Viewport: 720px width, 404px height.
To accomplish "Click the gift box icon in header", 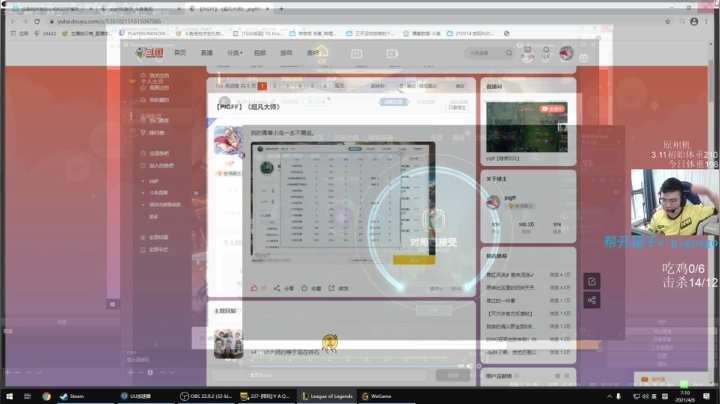I will point(583,58).
